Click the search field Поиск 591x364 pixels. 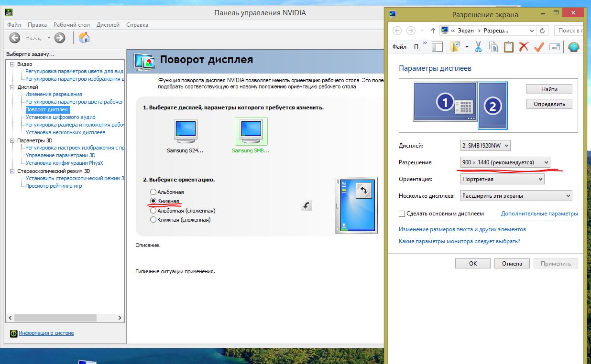(x=569, y=31)
